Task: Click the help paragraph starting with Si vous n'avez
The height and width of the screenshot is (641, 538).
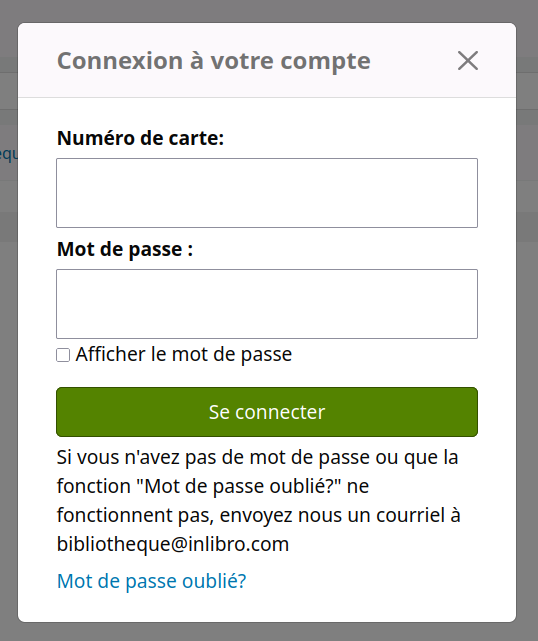Action: tap(259, 500)
